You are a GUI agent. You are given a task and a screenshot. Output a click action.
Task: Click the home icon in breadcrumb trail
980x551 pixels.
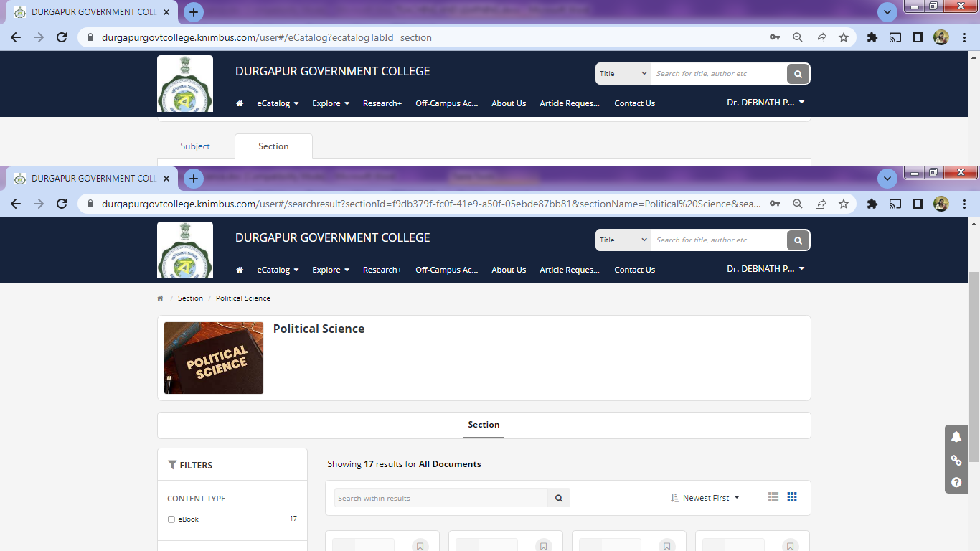(x=160, y=298)
